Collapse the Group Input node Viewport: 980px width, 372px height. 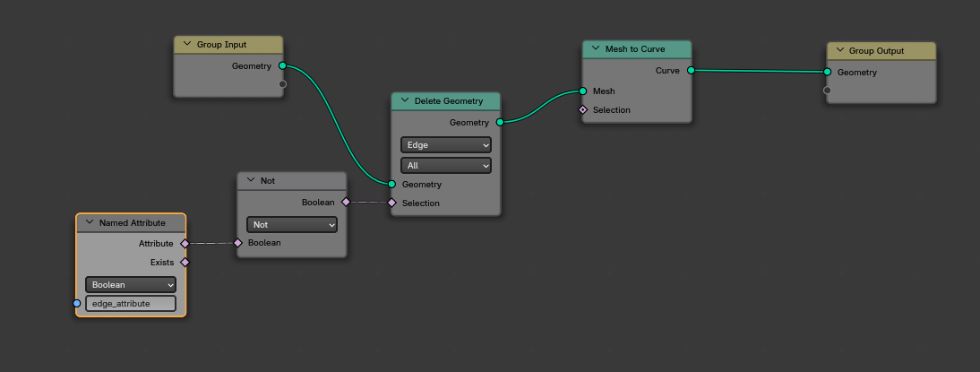[x=186, y=45]
